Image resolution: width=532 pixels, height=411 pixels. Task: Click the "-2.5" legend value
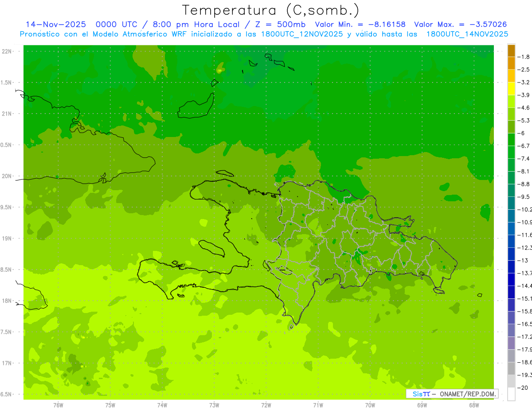(x=524, y=70)
